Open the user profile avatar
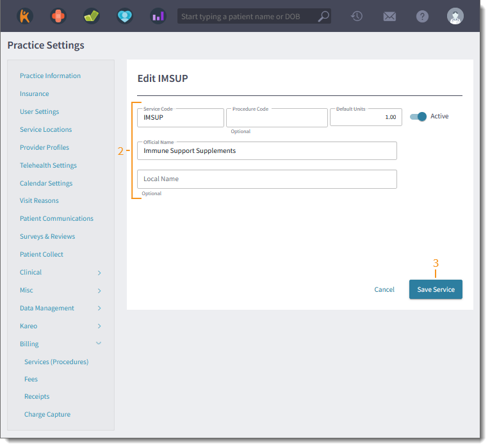The image size is (490, 448). pyautogui.click(x=455, y=16)
